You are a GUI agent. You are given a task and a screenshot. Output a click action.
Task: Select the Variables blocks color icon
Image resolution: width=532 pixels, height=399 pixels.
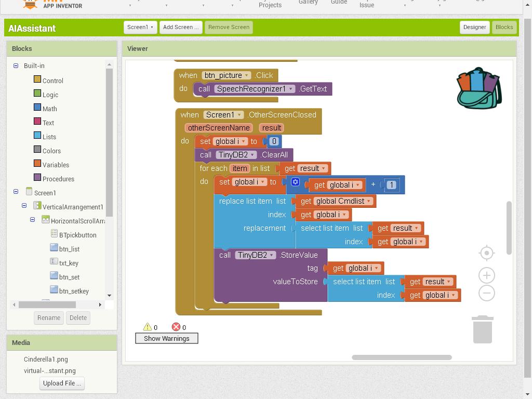(x=37, y=163)
